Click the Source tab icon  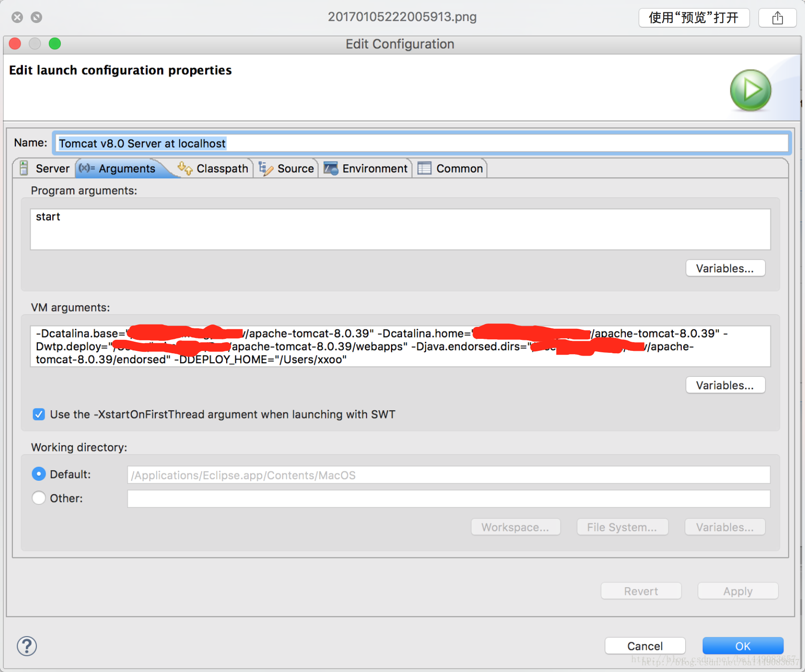[266, 168]
